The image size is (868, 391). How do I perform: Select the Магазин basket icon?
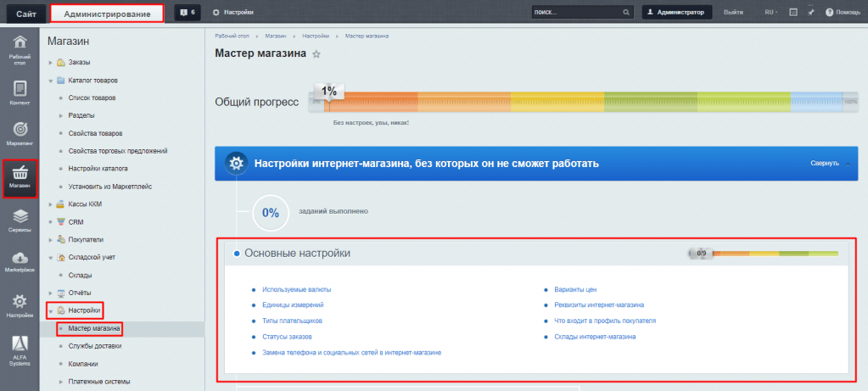[20, 178]
